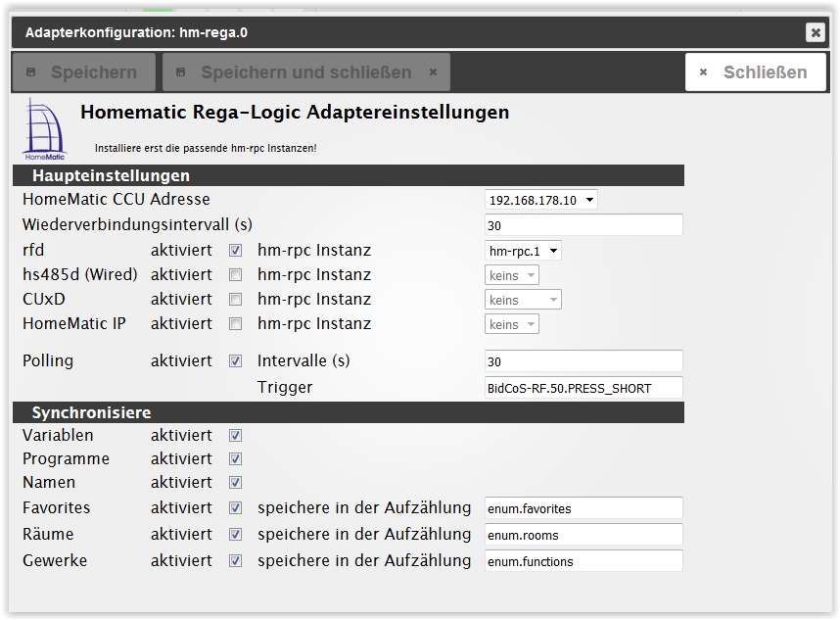The height and width of the screenshot is (620, 840).
Task: Enable the CUxD aktiviert checkbox
Action: click(x=235, y=300)
